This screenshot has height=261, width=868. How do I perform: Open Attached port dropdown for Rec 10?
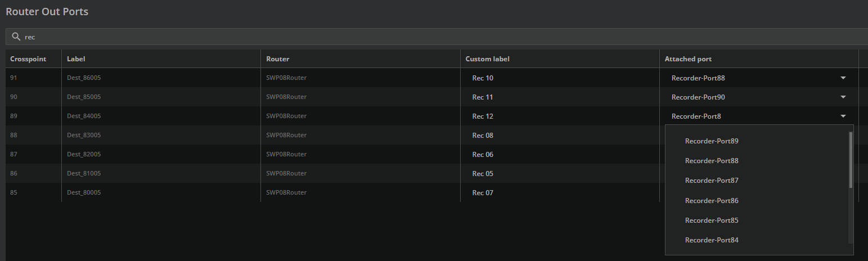843,78
